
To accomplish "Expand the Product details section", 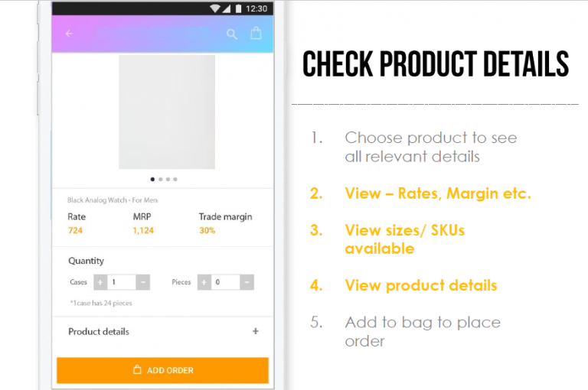I will coord(256,331).
